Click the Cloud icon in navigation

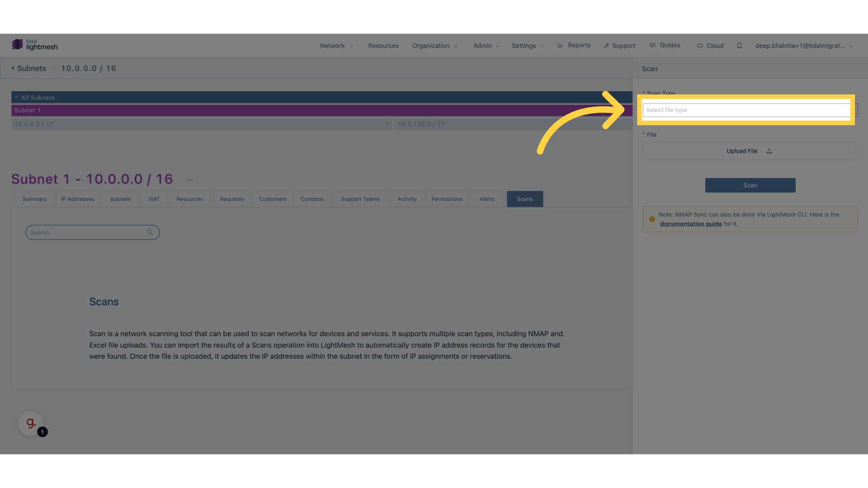click(700, 46)
